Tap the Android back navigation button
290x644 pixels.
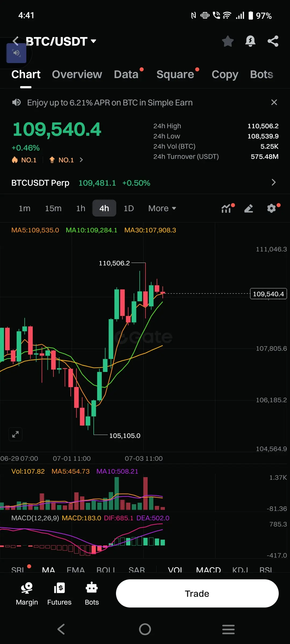pyautogui.click(x=61, y=629)
